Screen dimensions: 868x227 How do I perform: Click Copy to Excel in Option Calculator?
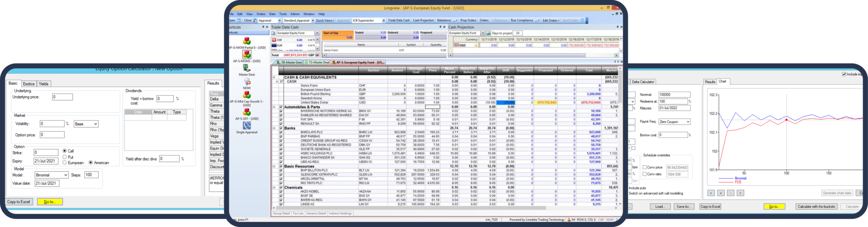click(x=19, y=202)
